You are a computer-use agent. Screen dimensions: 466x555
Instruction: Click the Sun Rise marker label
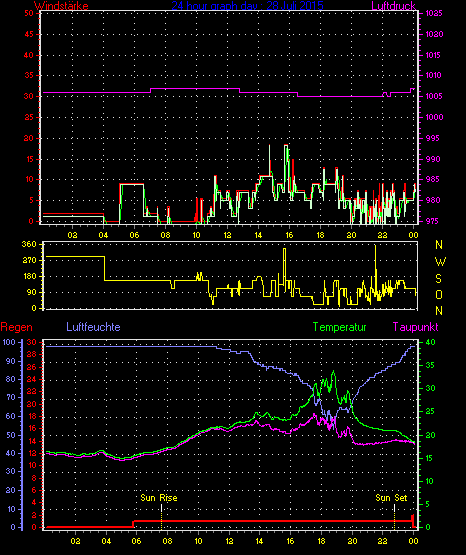[159, 498]
